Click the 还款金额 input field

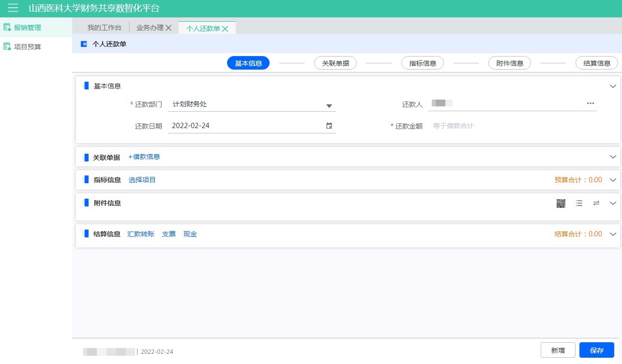click(x=513, y=126)
